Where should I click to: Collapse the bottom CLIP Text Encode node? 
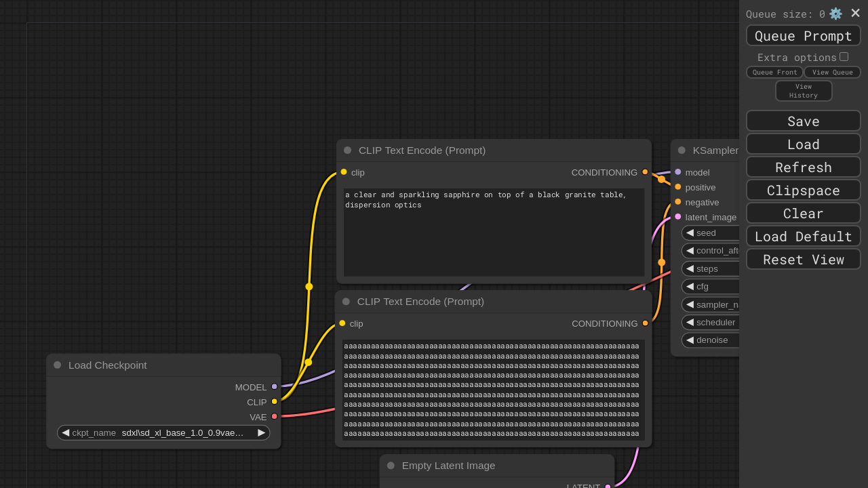tap(347, 302)
